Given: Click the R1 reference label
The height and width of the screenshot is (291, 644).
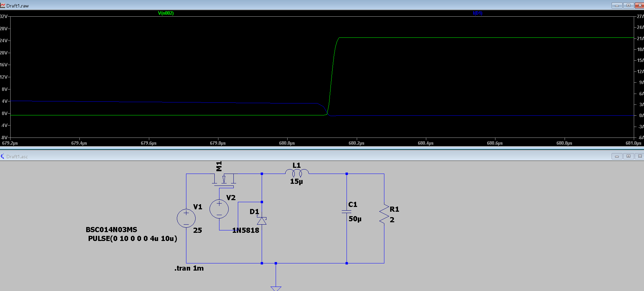Looking at the screenshot, I should 395,209.
